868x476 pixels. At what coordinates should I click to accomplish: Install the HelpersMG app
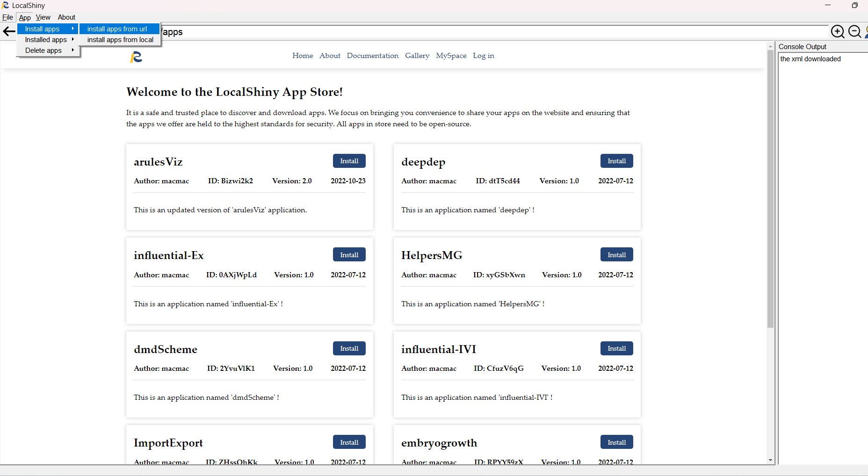pyautogui.click(x=617, y=255)
